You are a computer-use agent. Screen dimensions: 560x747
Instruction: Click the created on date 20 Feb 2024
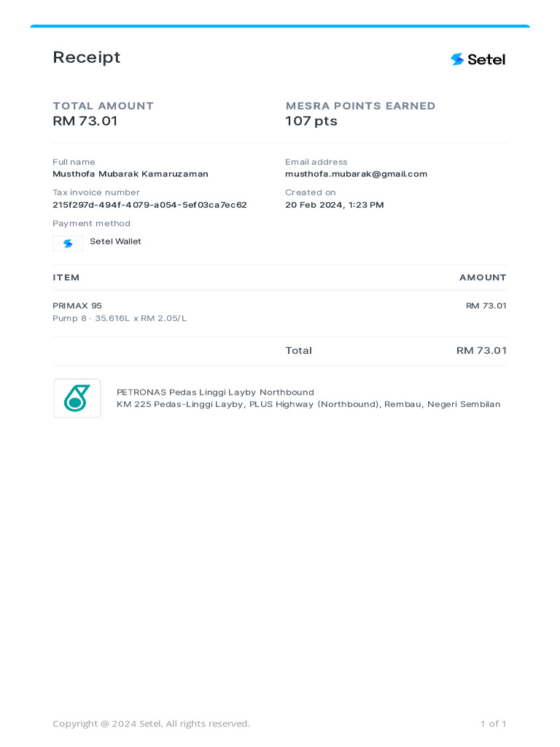click(334, 205)
